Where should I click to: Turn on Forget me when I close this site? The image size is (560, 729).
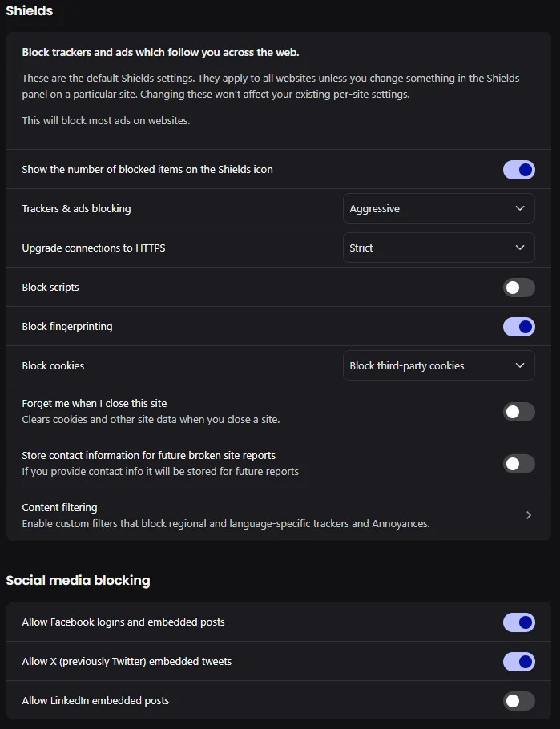click(518, 412)
